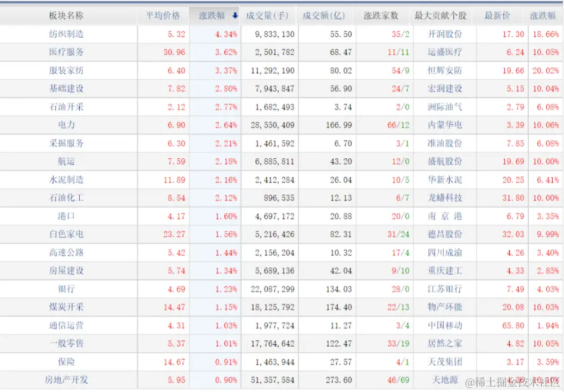The height and width of the screenshot is (392, 564).
Task: Open the 纺织制造 sector link
Action: pyautogui.click(x=66, y=34)
